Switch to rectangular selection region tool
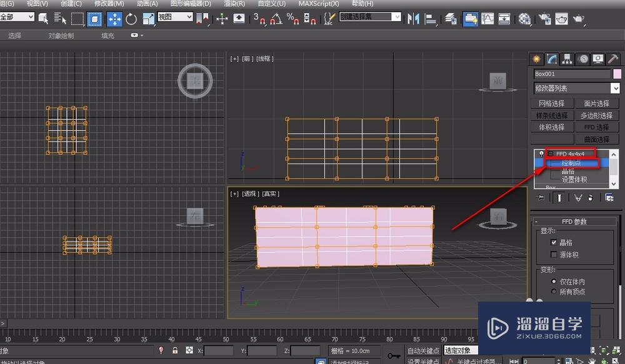The image size is (625, 364). pos(77,18)
